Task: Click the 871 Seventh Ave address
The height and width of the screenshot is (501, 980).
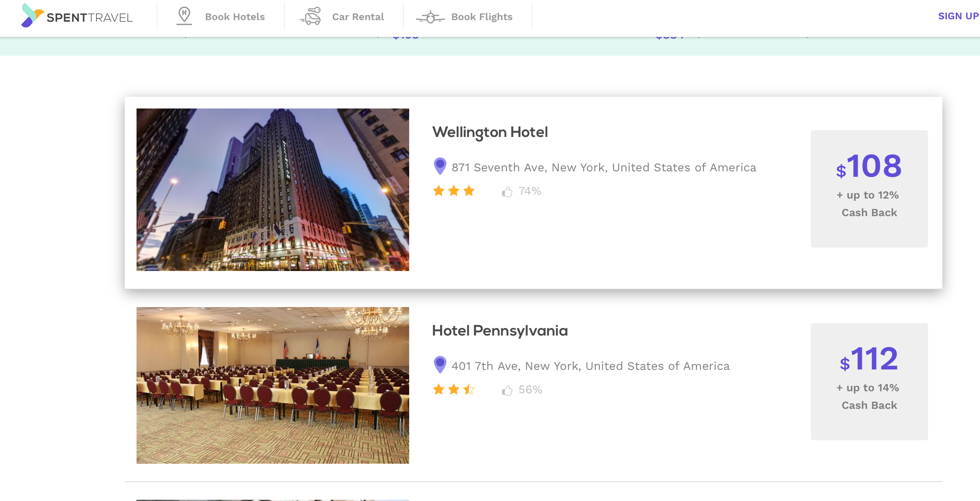Action: coord(604,168)
